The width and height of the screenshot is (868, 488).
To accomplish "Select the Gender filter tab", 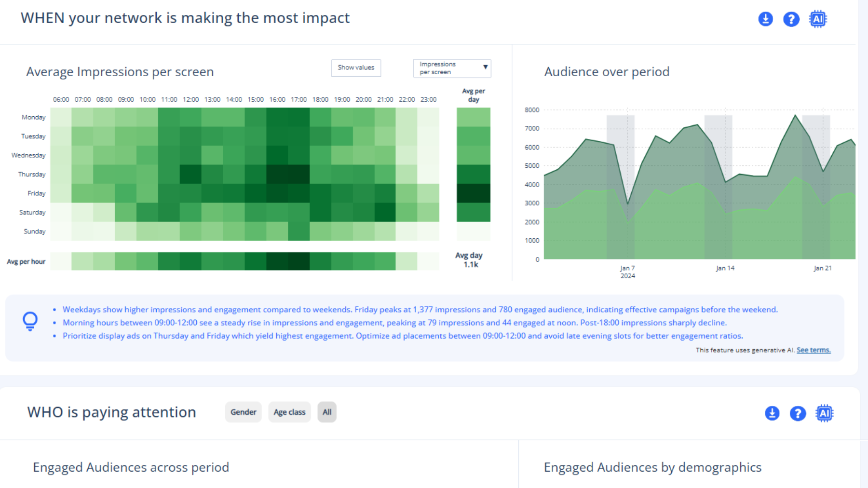I will click(243, 412).
